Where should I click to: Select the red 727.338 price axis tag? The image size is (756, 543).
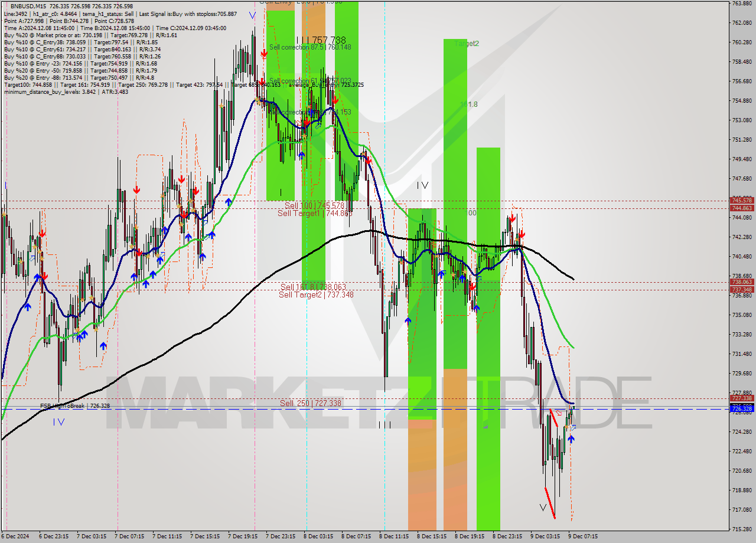[x=741, y=398]
